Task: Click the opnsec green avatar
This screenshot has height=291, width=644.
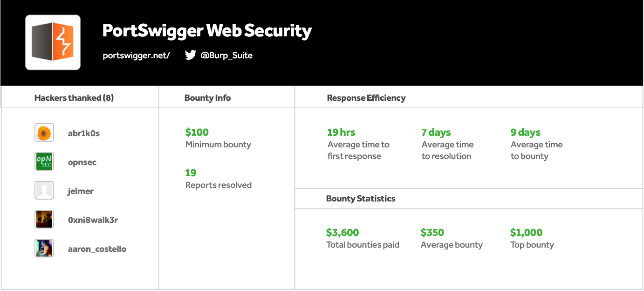Action: pos(44,162)
